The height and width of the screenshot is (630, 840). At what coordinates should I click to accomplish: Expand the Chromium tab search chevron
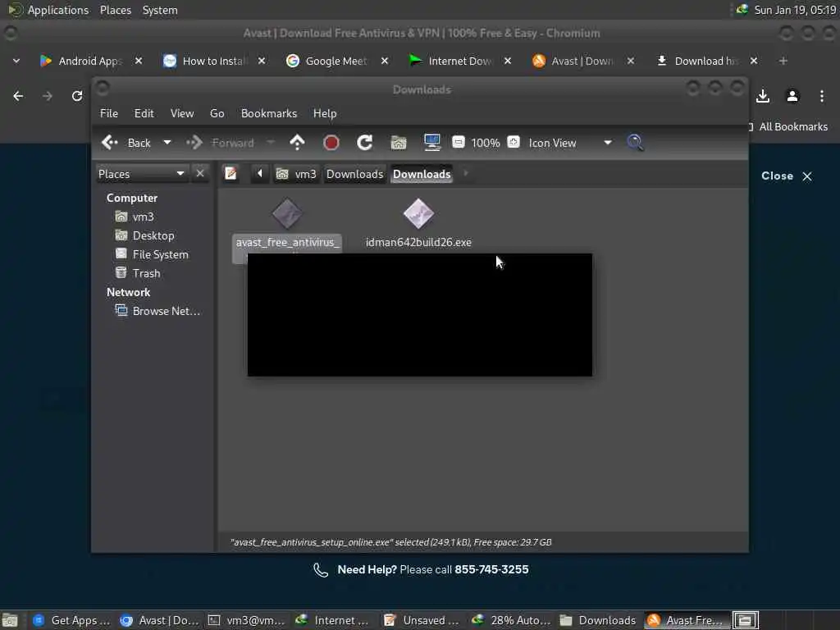[16, 61]
